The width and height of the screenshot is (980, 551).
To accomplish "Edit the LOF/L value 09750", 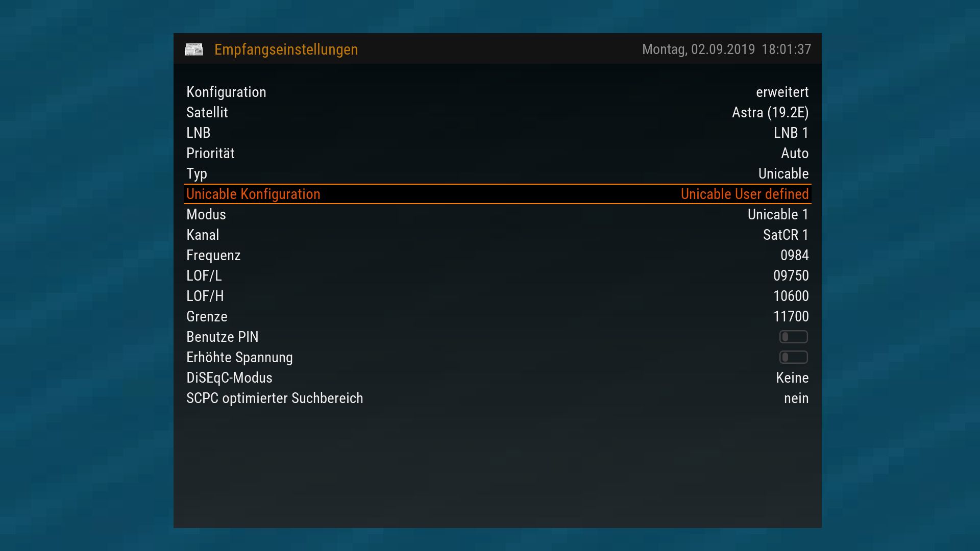I will [x=791, y=275].
